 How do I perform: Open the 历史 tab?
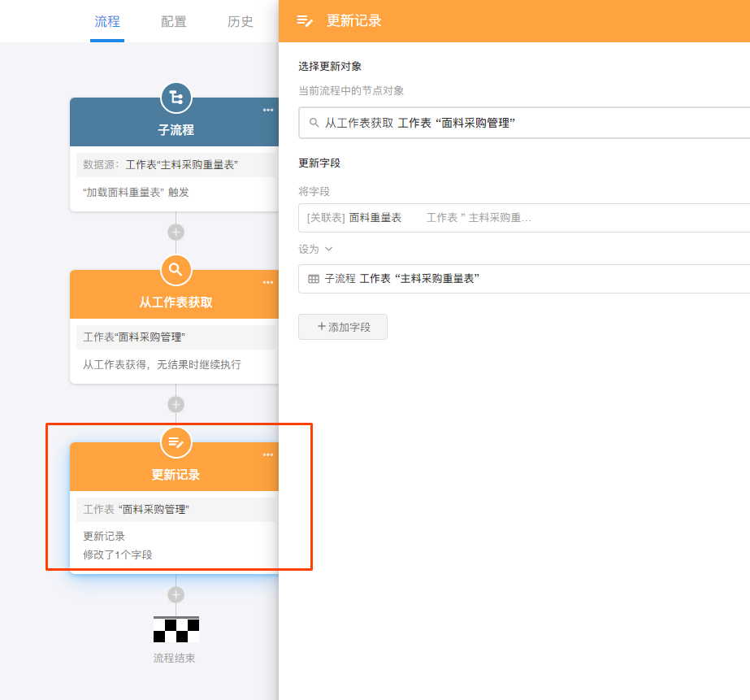click(241, 21)
